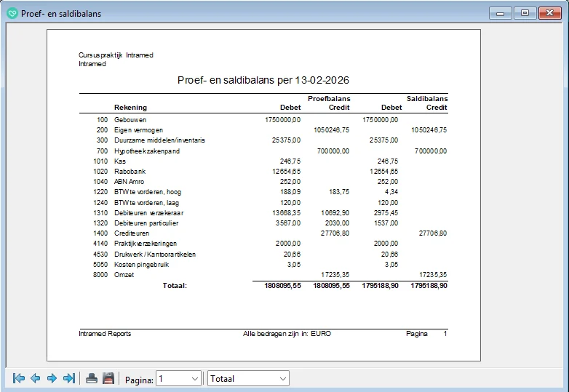The width and height of the screenshot is (569, 392).
Task: Click the Intramed app icon in title bar
Action: point(12,13)
